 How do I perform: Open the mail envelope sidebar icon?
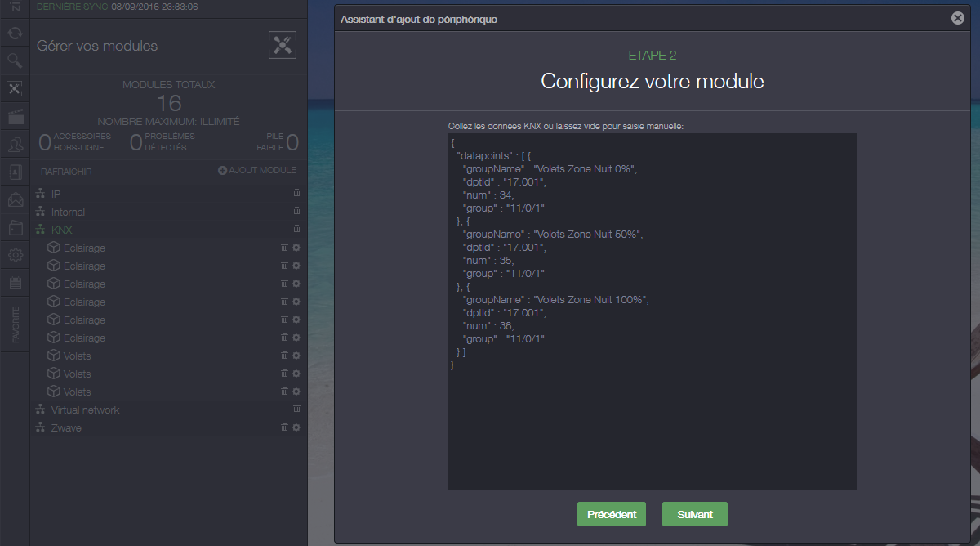point(15,199)
